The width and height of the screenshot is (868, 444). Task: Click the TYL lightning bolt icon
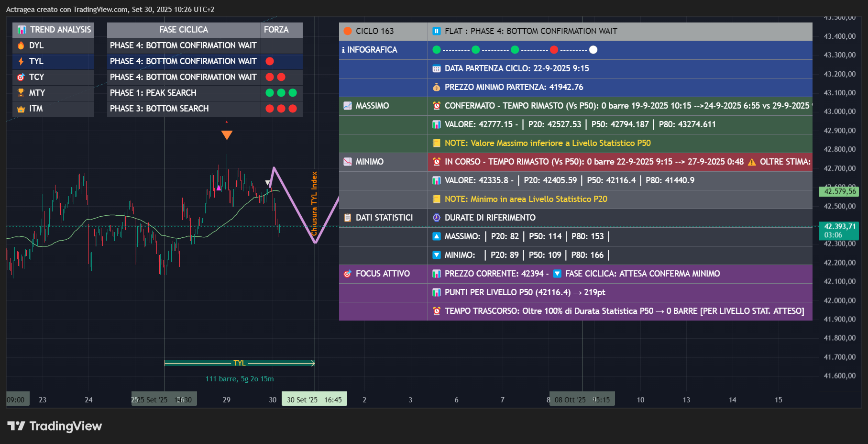click(21, 61)
